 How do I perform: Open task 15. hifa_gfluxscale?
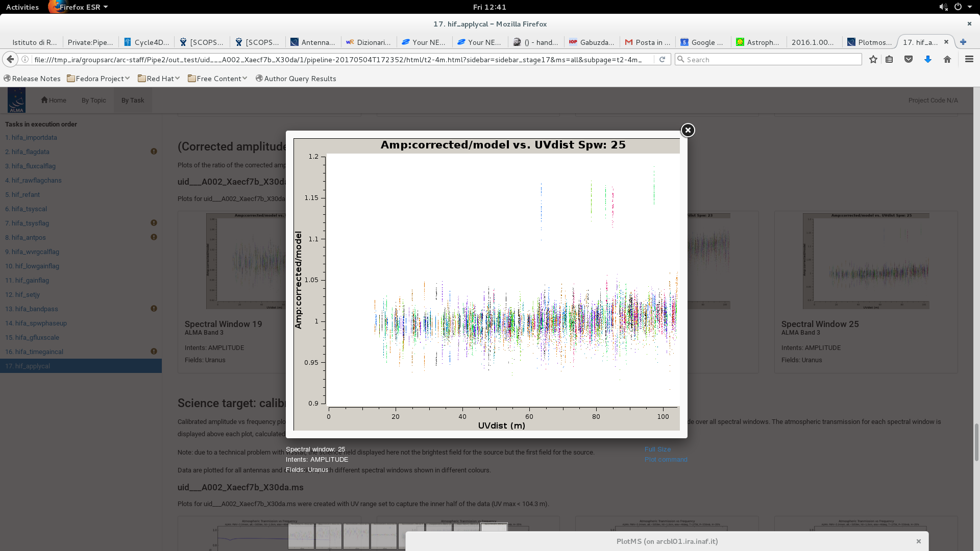point(32,337)
